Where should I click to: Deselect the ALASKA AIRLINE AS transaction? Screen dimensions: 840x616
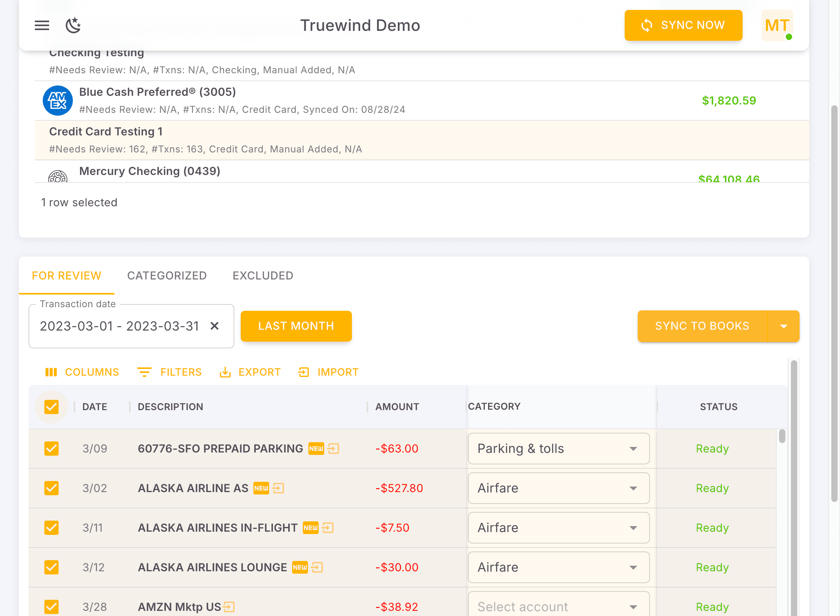tap(51, 488)
